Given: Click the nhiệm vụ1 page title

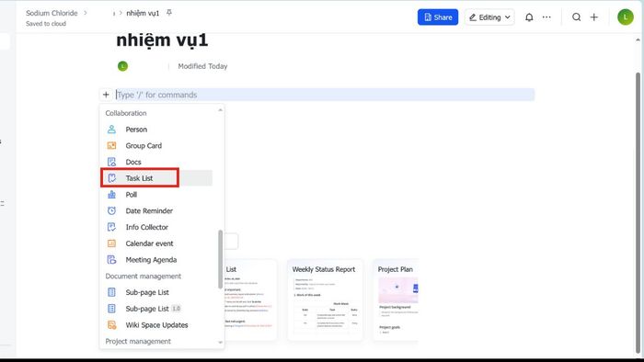Looking at the screenshot, I should 162,40.
